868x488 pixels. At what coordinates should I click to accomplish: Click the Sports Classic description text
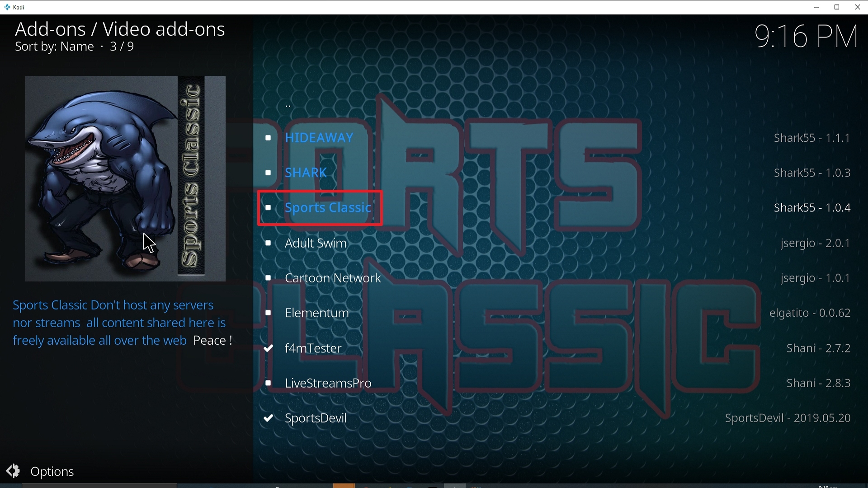click(123, 323)
